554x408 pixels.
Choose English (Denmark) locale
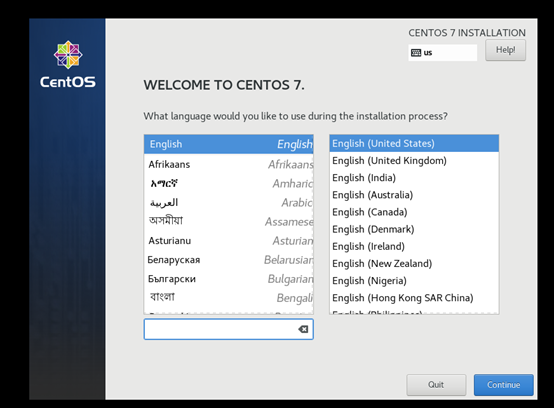pyautogui.click(x=414, y=229)
